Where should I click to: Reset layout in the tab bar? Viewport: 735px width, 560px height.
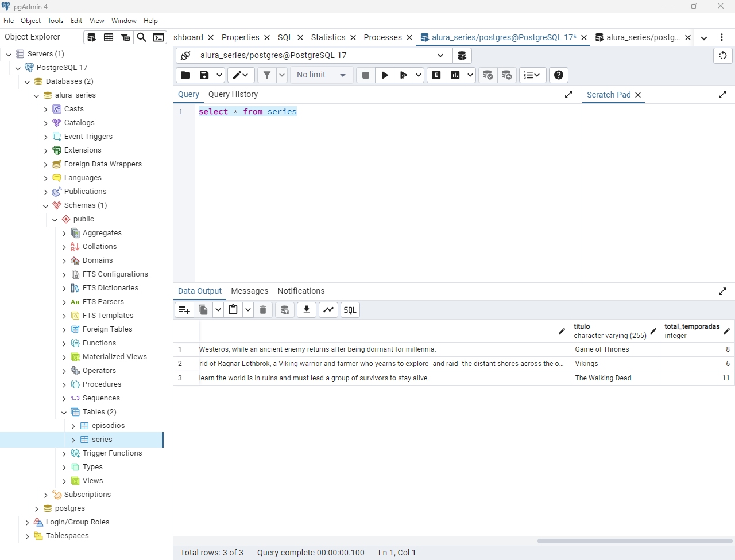tap(723, 56)
